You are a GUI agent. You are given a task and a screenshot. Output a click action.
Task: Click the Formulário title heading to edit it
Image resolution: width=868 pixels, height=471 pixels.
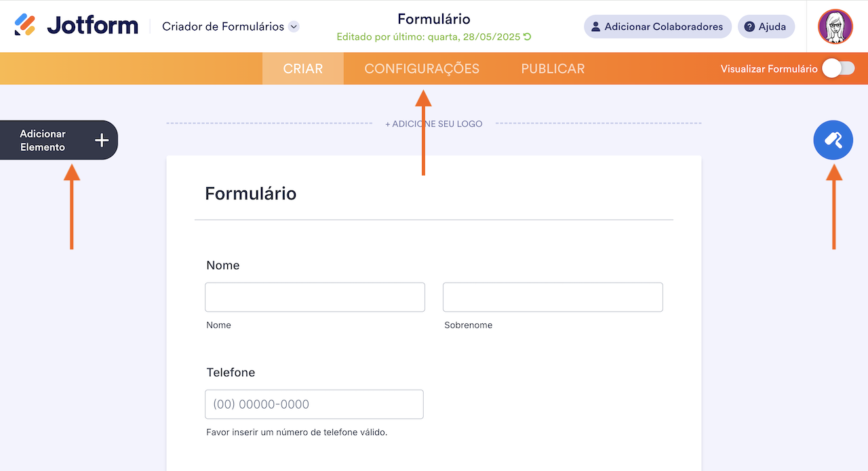(250, 193)
